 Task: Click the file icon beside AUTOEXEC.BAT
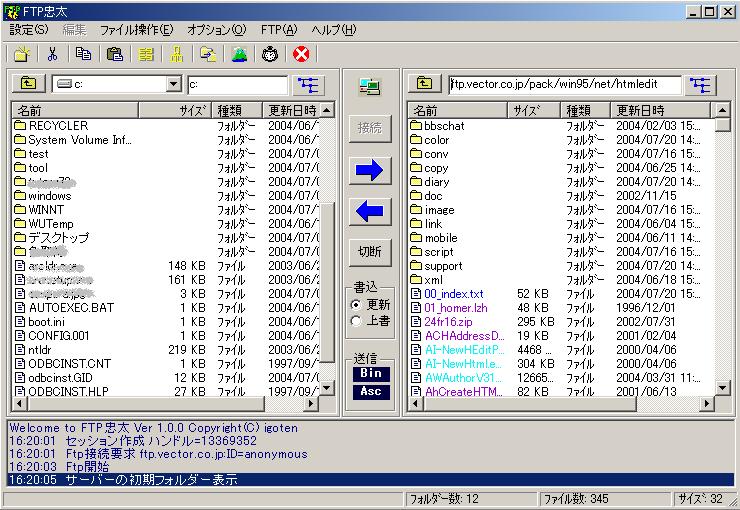20,308
